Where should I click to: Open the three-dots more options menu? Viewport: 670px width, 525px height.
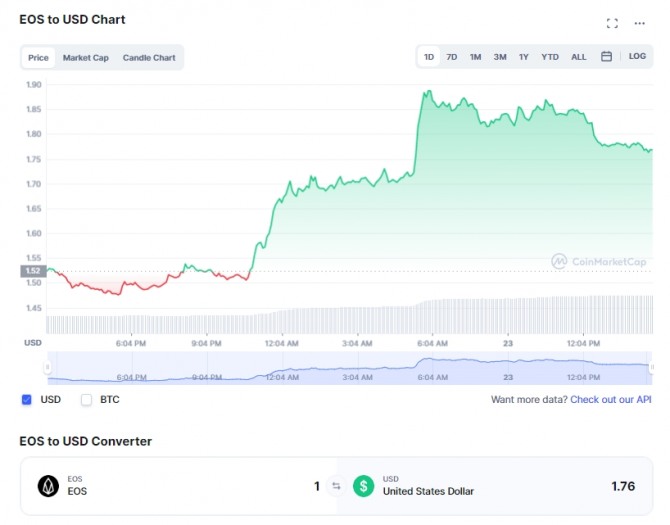pos(640,22)
